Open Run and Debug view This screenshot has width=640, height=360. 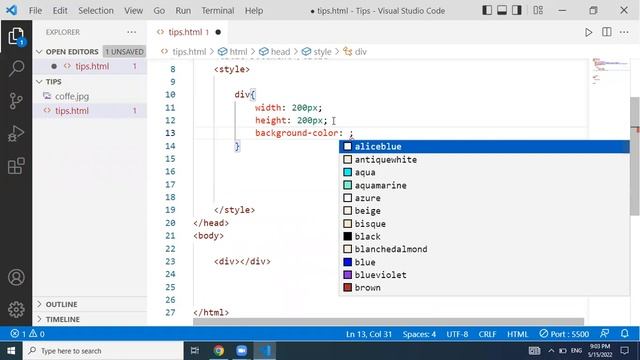coord(16,133)
